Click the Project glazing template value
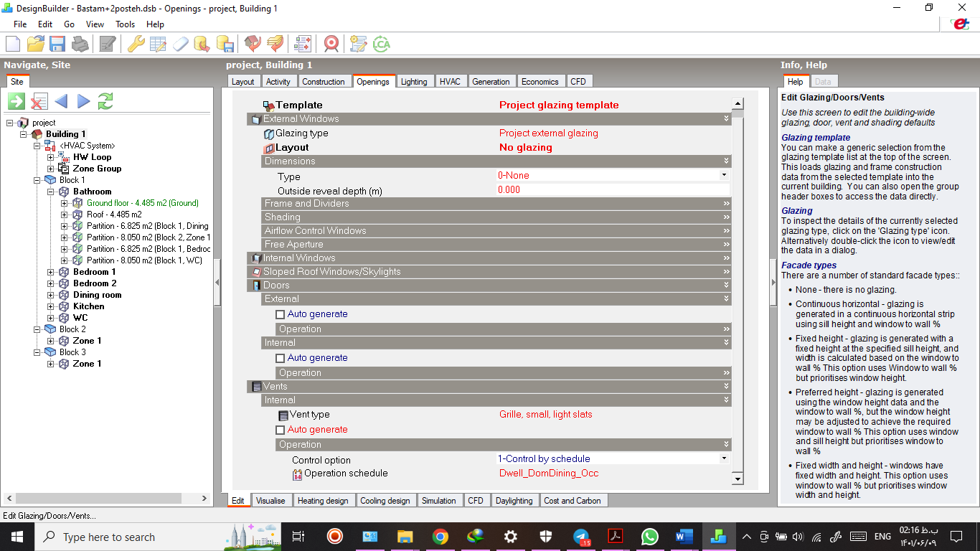980x551 pixels. click(559, 105)
